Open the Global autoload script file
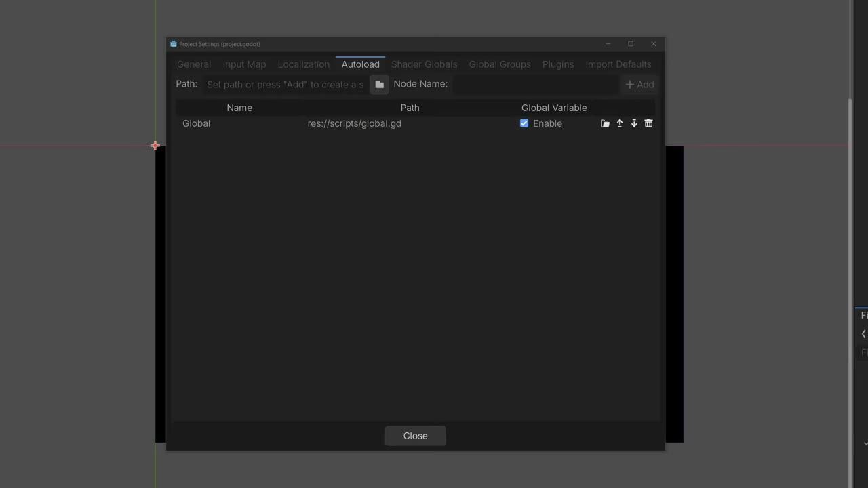Screen dimensions: 868x488 [x=605, y=123]
